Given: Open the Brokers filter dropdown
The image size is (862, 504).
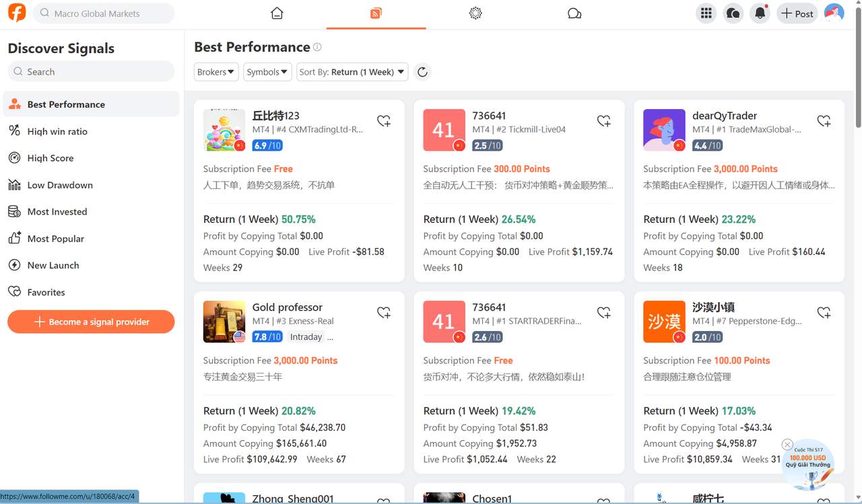Looking at the screenshot, I should [x=215, y=71].
